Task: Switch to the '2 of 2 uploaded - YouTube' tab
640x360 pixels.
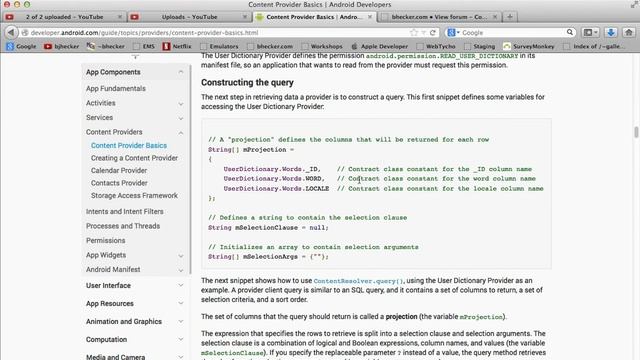Action: tap(64, 17)
